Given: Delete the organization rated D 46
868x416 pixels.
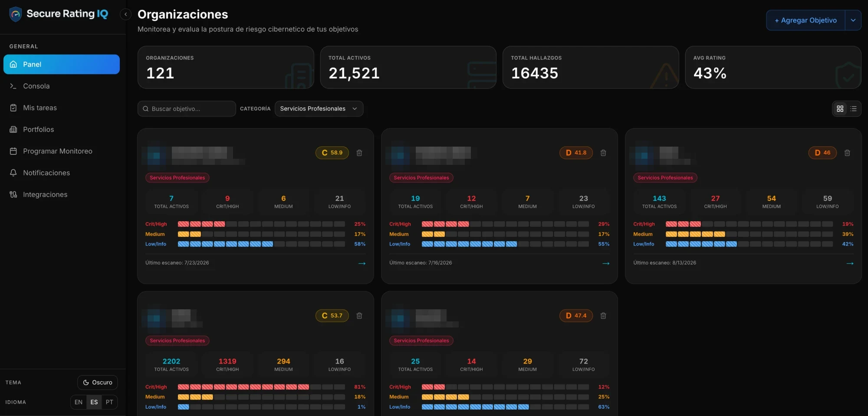Looking at the screenshot, I should click(x=847, y=153).
